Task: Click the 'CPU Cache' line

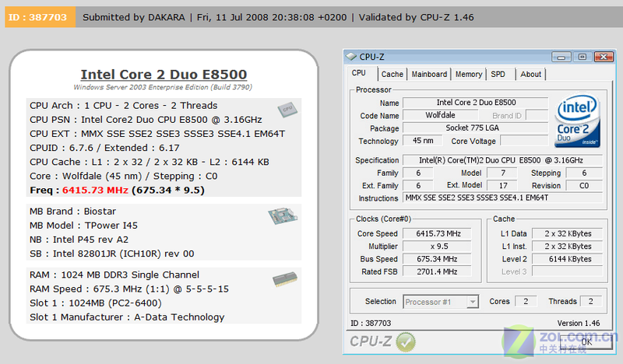Action: point(150,162)
